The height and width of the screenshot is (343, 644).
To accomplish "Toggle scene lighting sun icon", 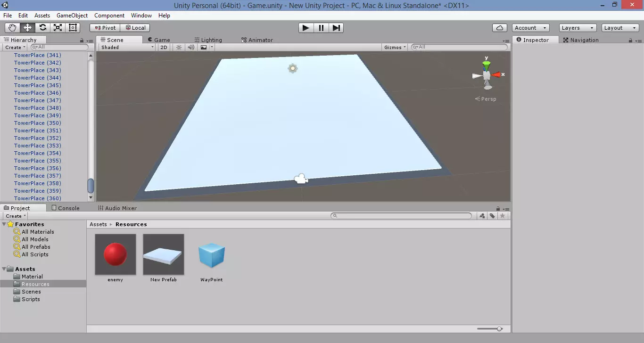I will [x=179, y=47].
